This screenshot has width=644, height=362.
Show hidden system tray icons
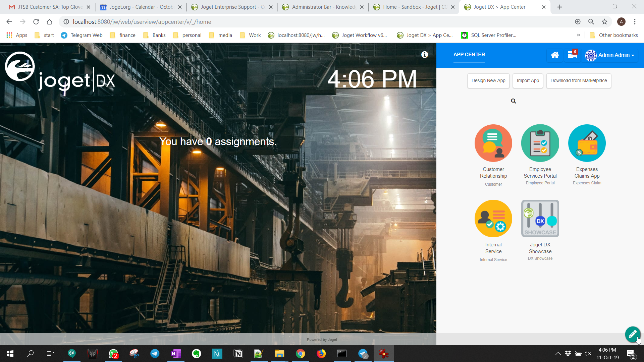558,354
